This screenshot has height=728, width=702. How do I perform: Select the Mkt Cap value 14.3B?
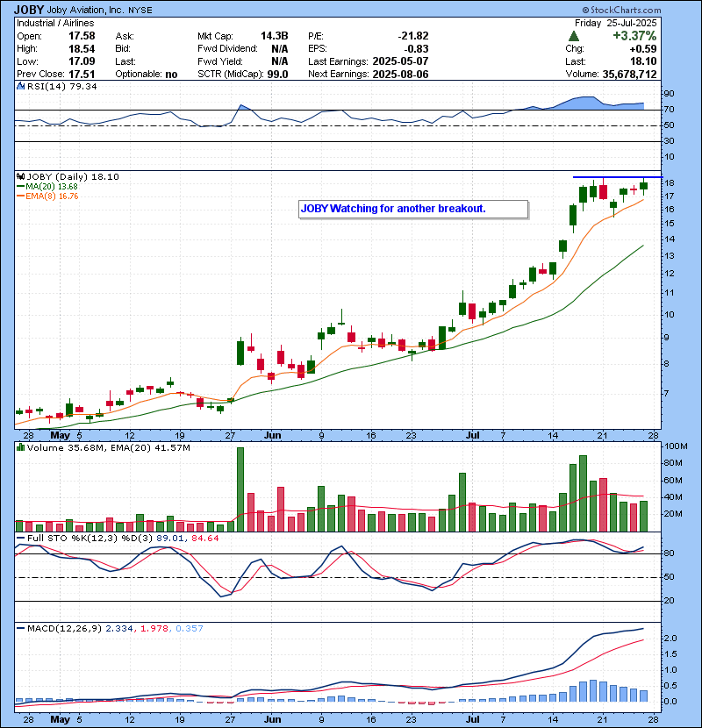275,36
